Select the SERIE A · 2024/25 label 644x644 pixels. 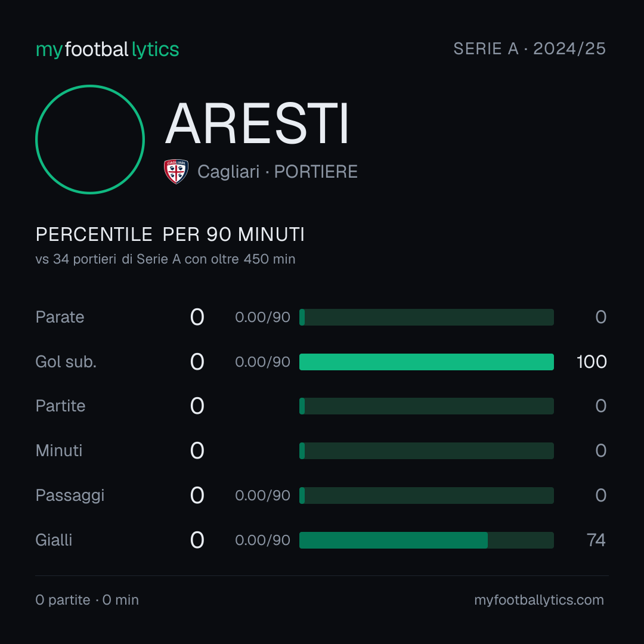tap(530, 48)
